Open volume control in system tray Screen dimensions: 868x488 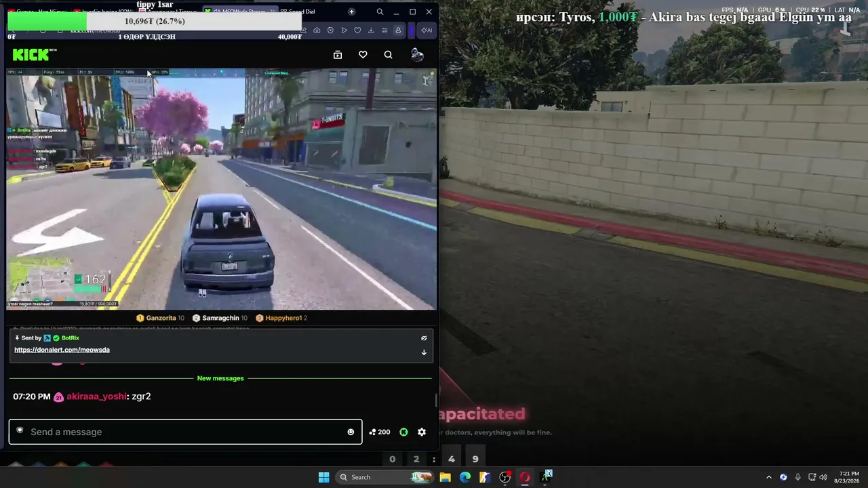click(x=823, y=477)
